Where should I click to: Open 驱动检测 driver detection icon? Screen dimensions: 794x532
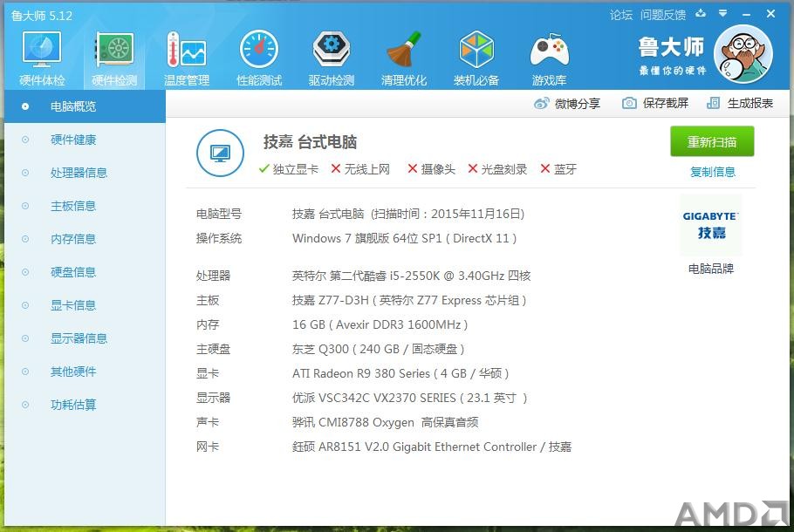tap(332, 58)
